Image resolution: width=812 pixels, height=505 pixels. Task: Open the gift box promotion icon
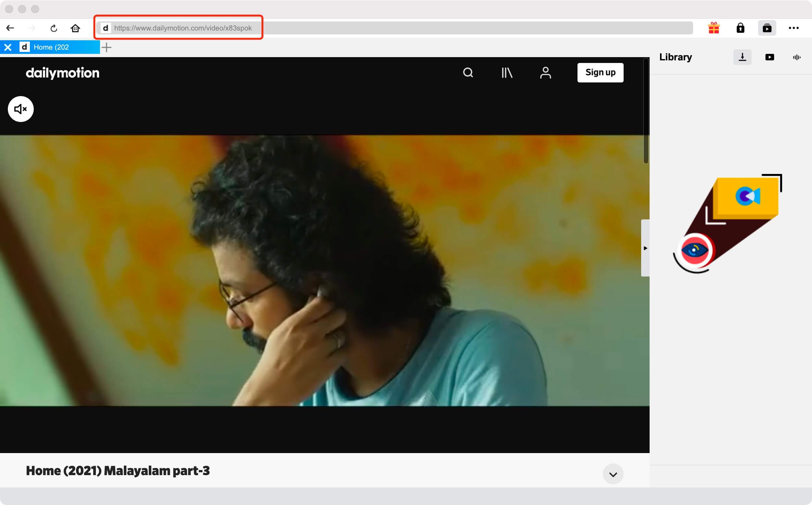click(714, 28)
